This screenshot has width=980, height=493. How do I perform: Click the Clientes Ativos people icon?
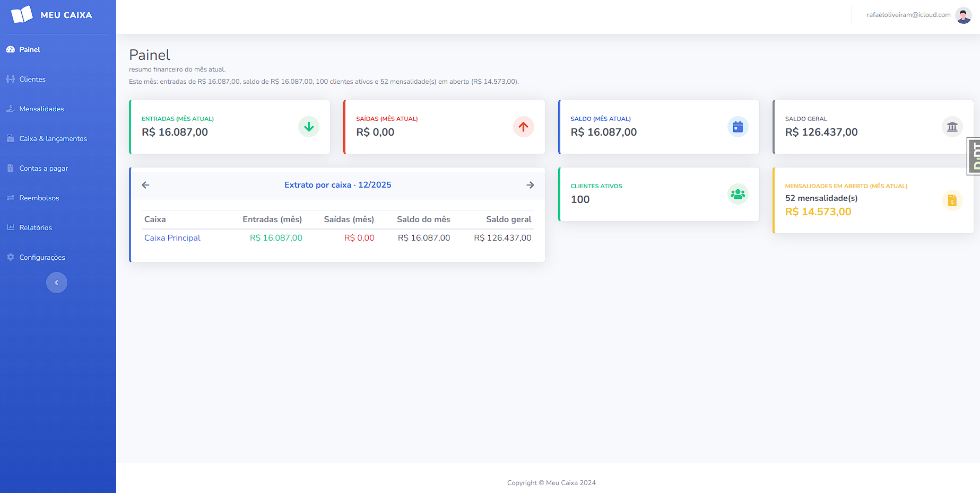tap(738, 194)
